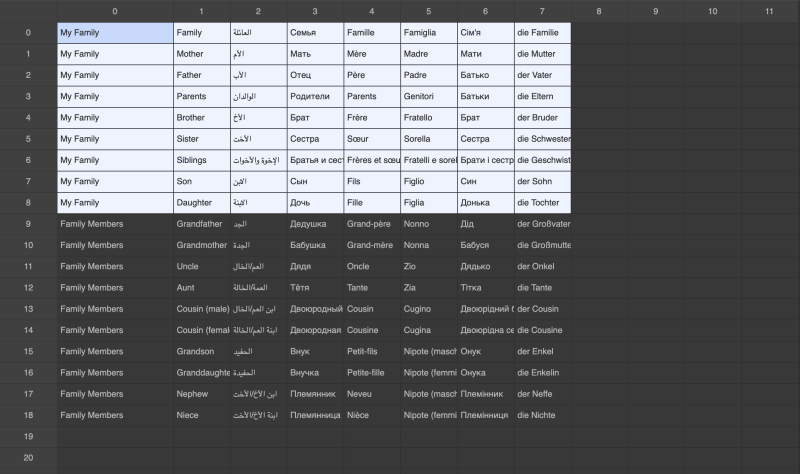Click the 'Grandson' cell

pos(202,352)
